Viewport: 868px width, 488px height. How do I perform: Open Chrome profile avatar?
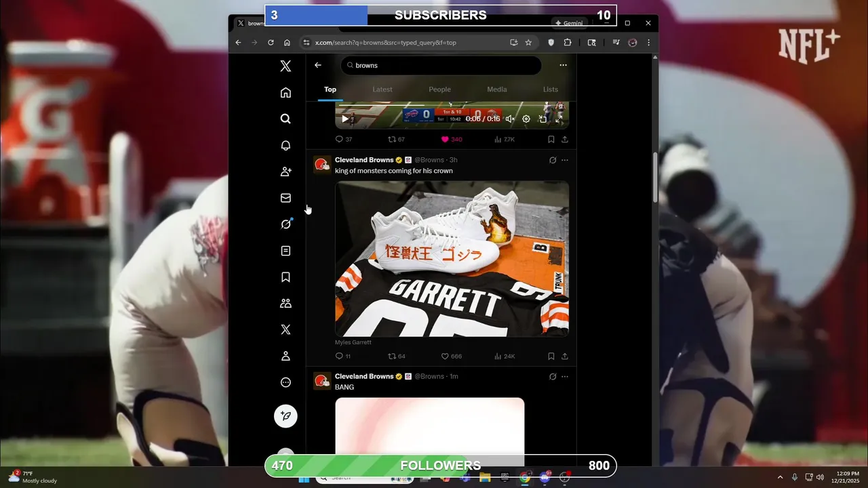(x=633, y=42)
